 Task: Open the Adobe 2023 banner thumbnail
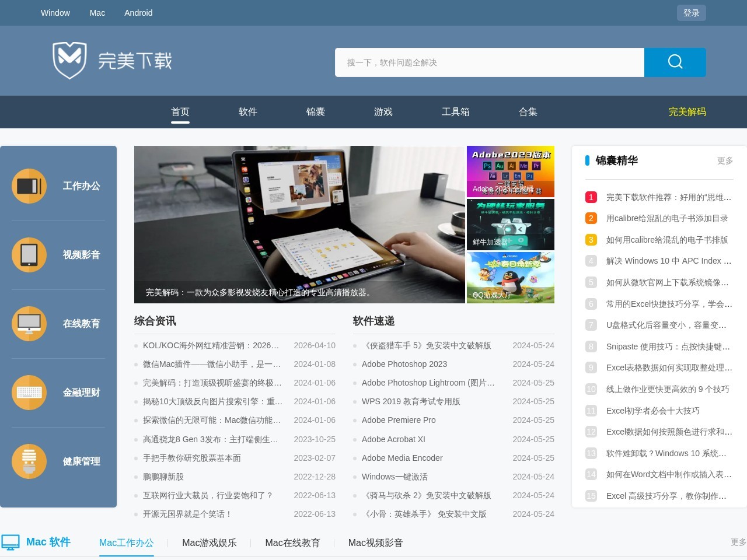pyautogui.click(x=511, y=171)
